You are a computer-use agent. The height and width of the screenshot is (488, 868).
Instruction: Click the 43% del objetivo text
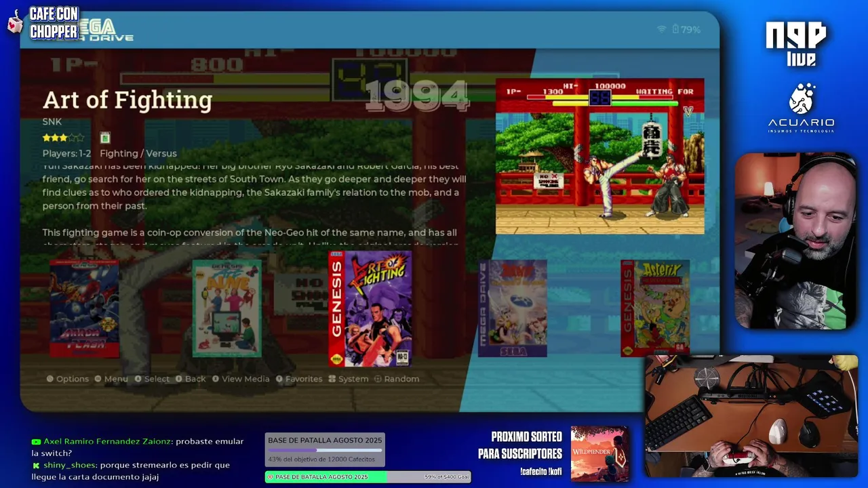point(321,460)
